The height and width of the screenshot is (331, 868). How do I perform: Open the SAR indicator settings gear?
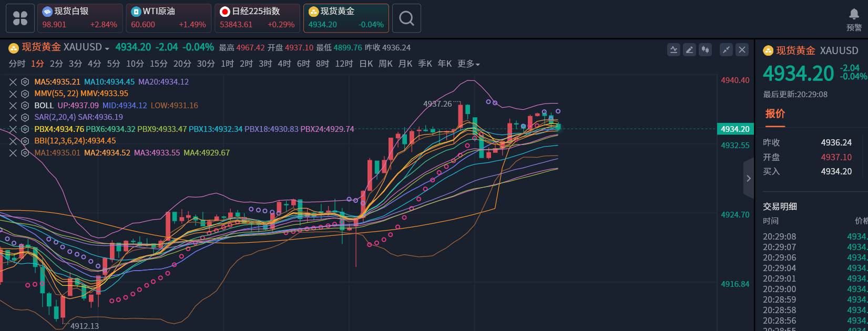point(25,117)
